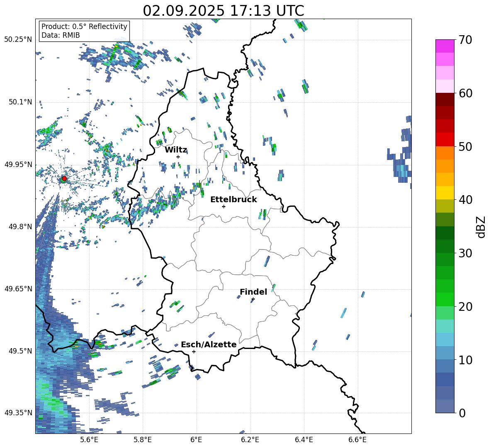Click the 5.6°E longitude label
The height and width of the screenshot is (448, 491).
click(89, 440)
